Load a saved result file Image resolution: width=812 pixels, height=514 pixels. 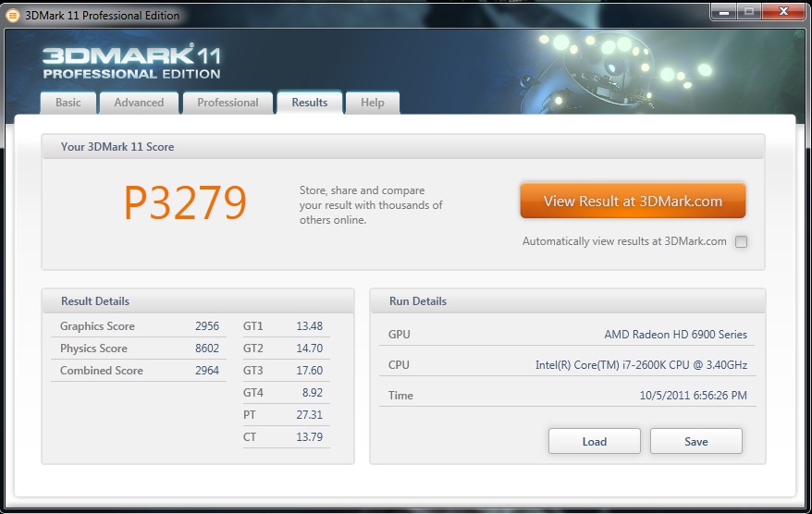click(x=595, y=441)
